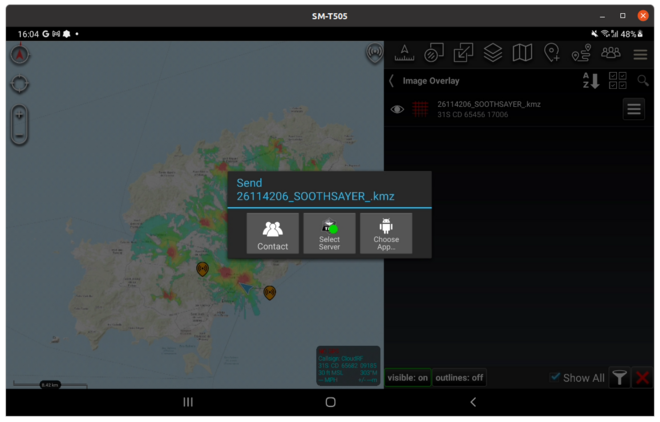The image size is (660, 422).
Task: Open the route planning tool
Action: click(x=581, y=53)
